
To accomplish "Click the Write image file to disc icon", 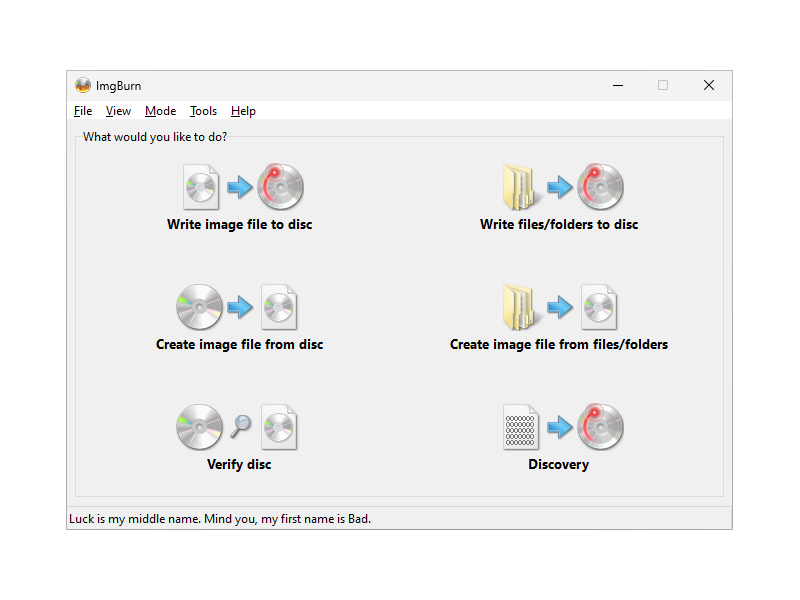I will pyautogui.click(x=239, y=187).
